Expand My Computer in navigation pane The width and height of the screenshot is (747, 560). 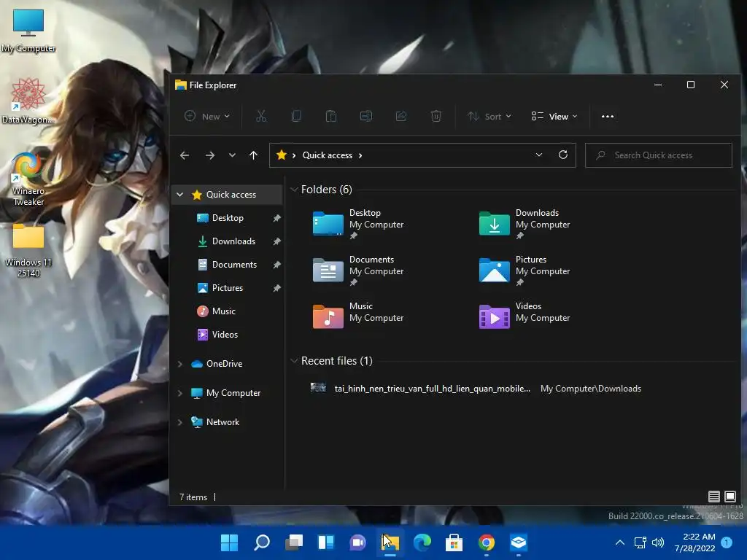(179, 393)
